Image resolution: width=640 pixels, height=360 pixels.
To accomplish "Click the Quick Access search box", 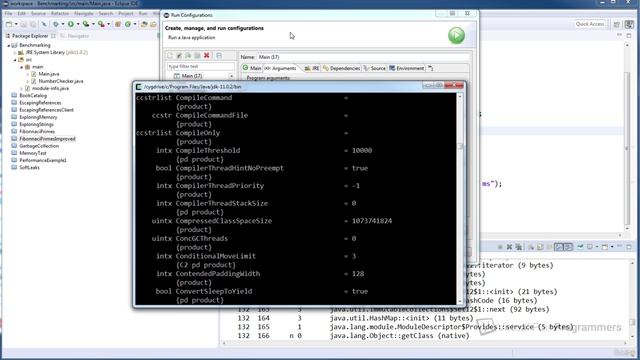I will (x=590, y=24).
